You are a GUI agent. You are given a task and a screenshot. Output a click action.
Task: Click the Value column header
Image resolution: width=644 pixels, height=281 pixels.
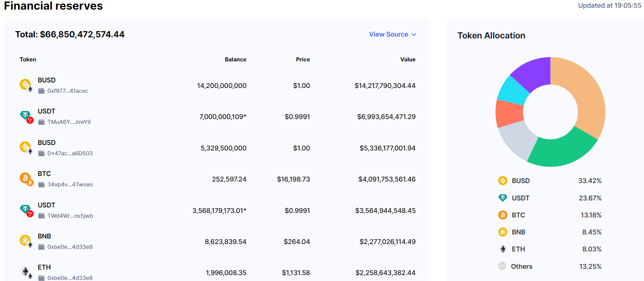(408, 60)
